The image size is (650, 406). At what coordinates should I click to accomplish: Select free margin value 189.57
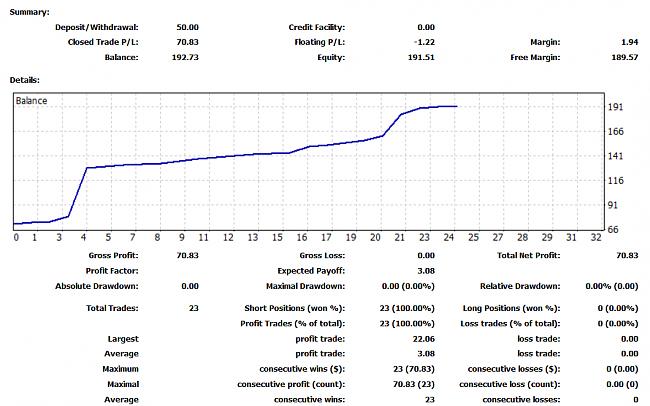(x=625, y=57)
